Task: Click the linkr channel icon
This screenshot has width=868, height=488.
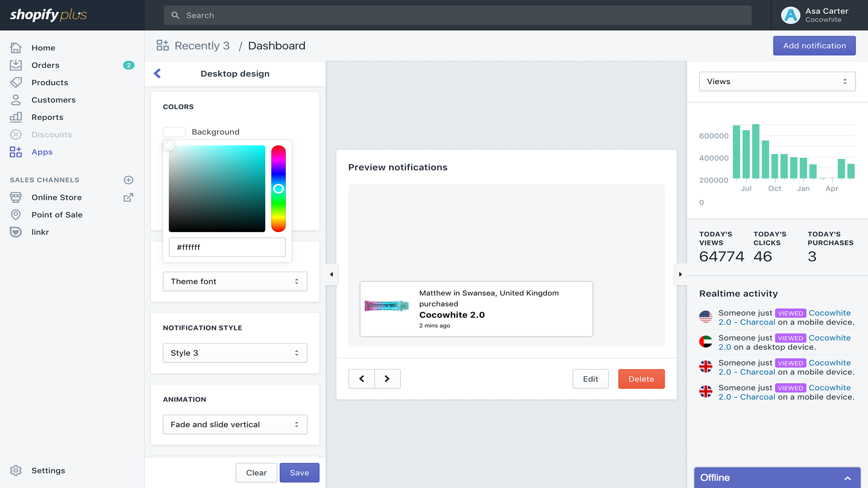Action: [x=16, y=232]
